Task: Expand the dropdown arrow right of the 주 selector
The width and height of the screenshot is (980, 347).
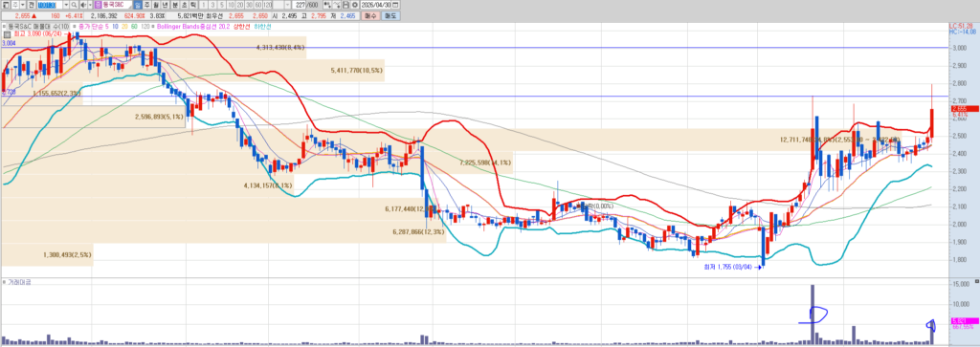Action: coord(23,5)
